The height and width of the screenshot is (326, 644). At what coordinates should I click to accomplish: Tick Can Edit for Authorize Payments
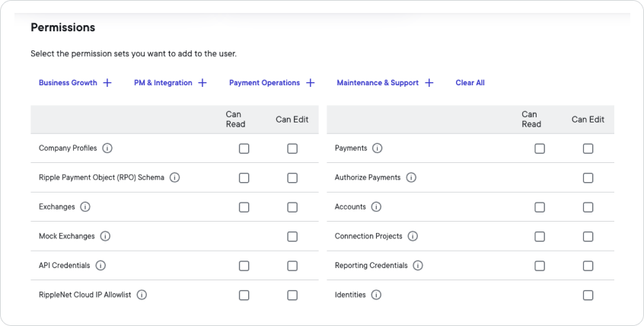click(588, 177)
